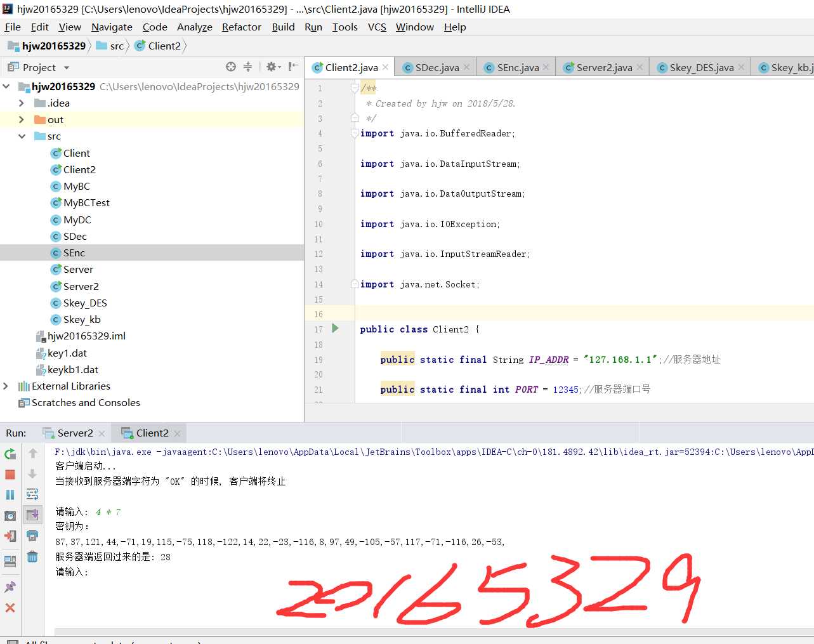Open the Analyze menu
The height and width of the screenshot is (644, 814).
point(195,27)
